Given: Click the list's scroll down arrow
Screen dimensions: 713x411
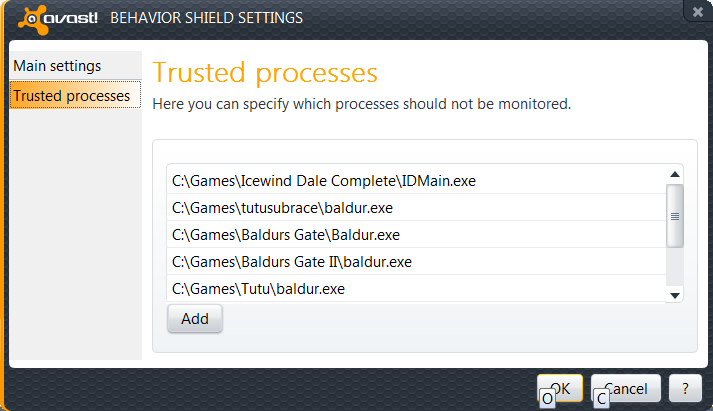Looking at the screenshot, I should tap(675, 295).
